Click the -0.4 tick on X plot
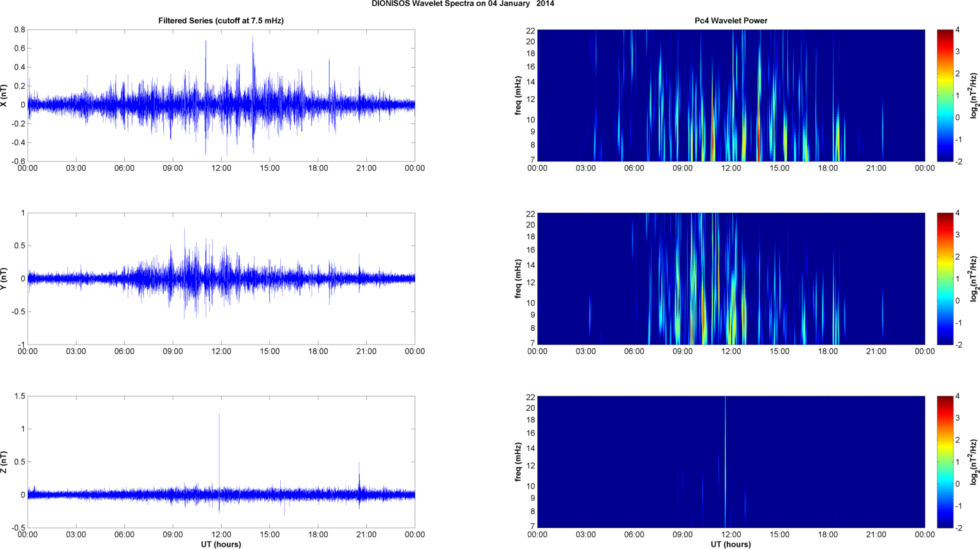This screenshot has width=980, height=549. tap(17, 143)
